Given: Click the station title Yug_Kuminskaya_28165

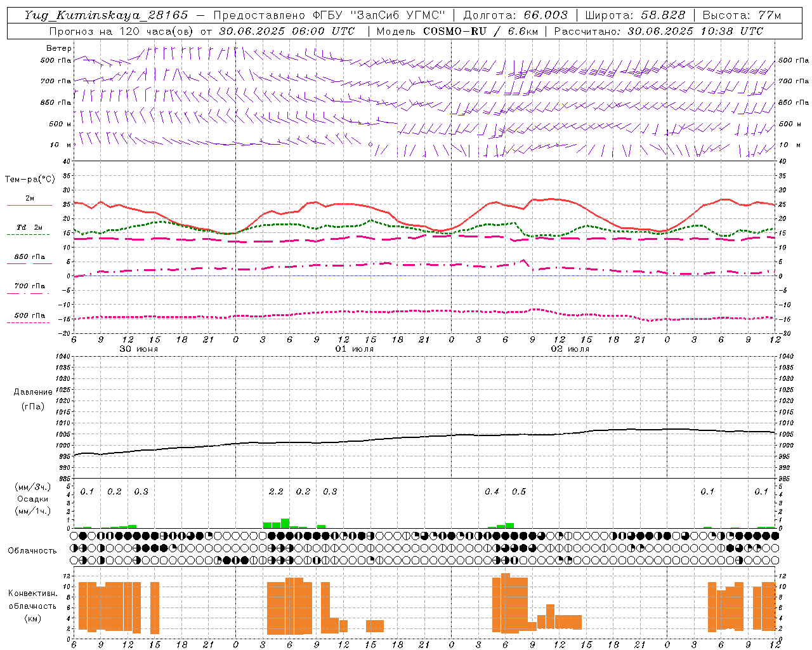Looking at the screenshot, I should (x=107, y=15).
